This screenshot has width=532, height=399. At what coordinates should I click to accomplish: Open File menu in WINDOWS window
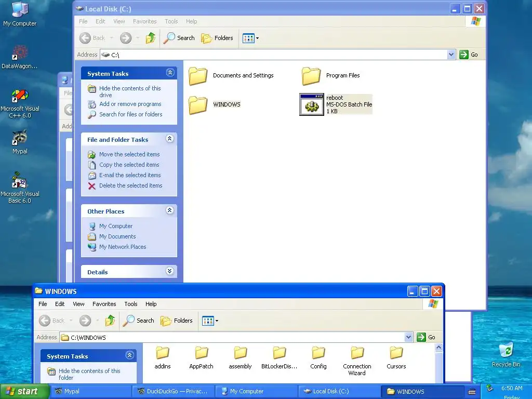pyautogui.click(x=43, y=304)
